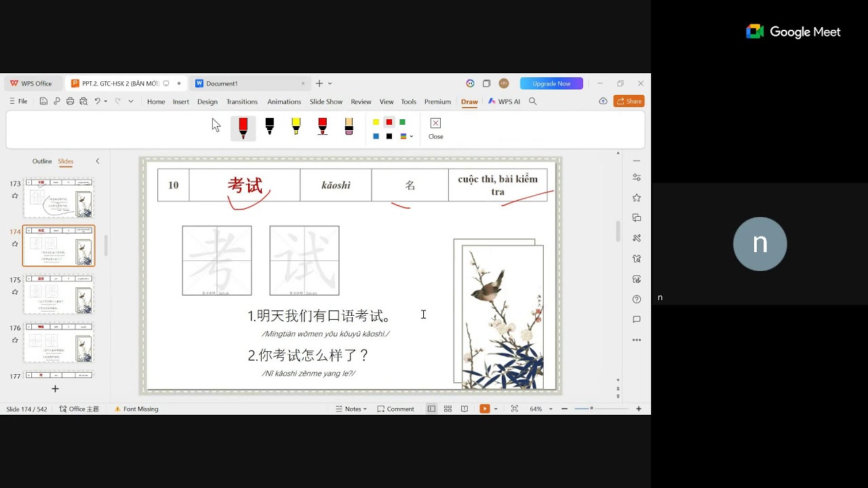868x488 pixels.
Task: Select the eraser tool in Draw ribbon
Action: click(349, 126)
